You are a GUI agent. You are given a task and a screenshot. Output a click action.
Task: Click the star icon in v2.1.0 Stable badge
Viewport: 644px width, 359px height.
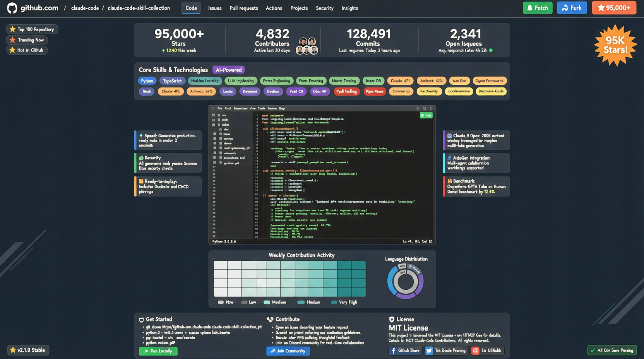tap(13, 350)
